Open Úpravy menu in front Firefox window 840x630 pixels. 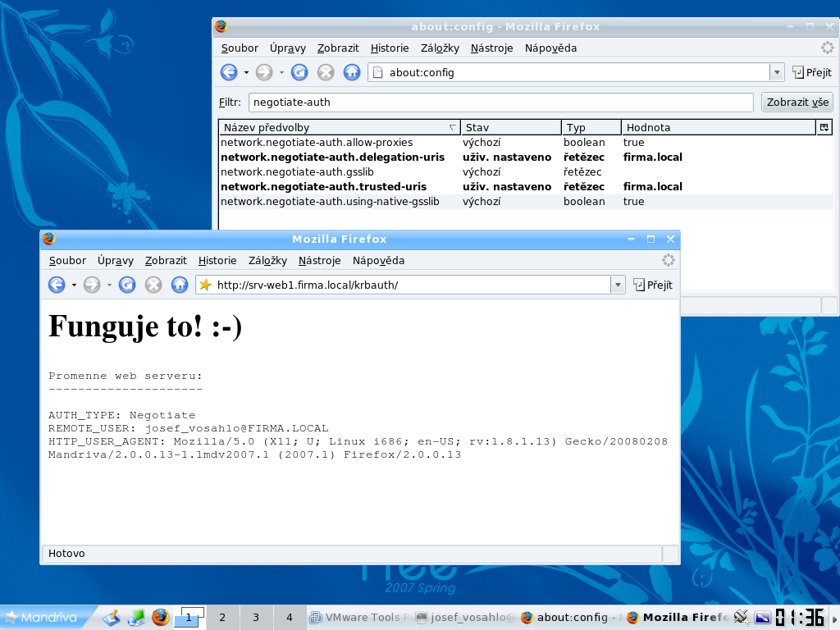(x=115, y=261)
